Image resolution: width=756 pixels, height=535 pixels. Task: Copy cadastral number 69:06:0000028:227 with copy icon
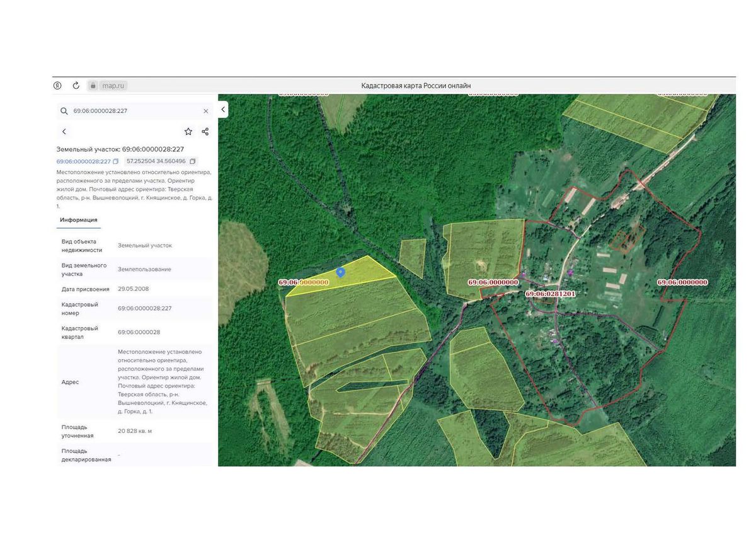116,161
